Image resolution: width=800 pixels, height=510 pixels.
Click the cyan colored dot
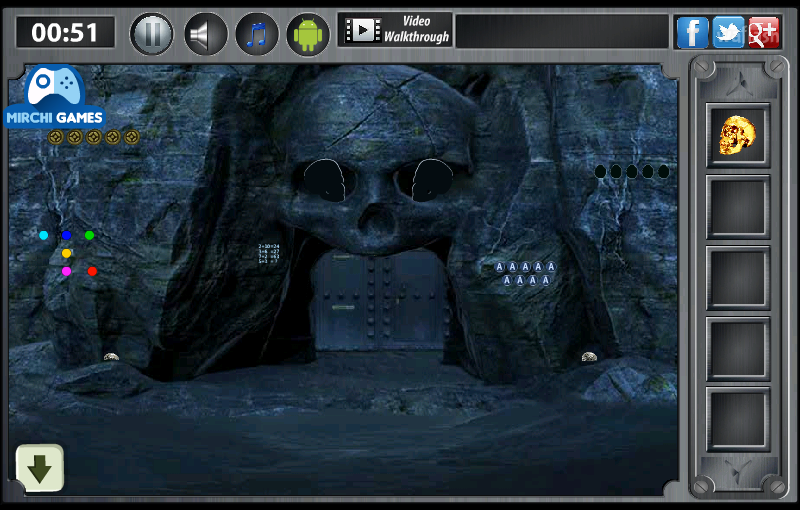43,235
